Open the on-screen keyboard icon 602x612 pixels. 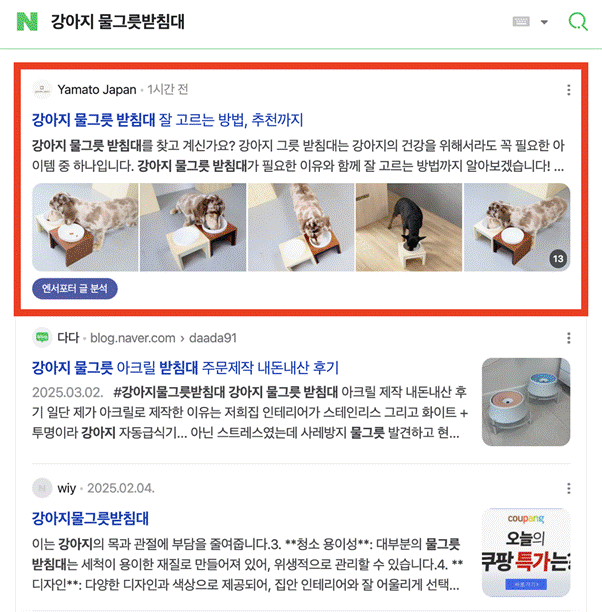click(x=521, y=21)
